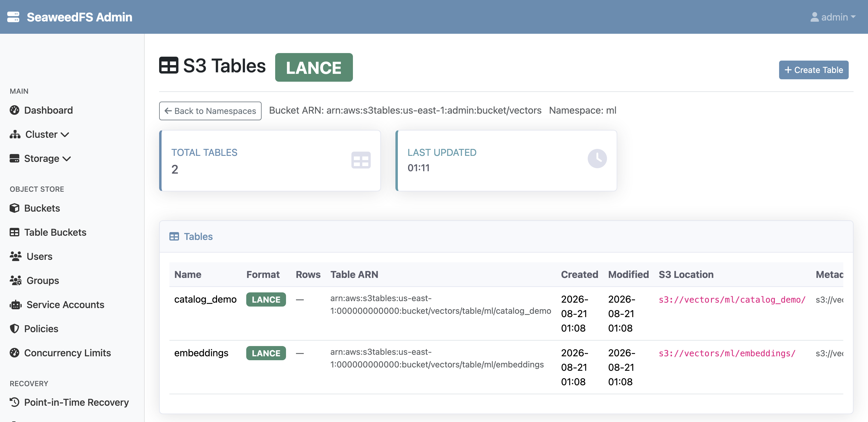Click the Modified column header
Screen dimensions: 868x422
click(x=628, y=275)
